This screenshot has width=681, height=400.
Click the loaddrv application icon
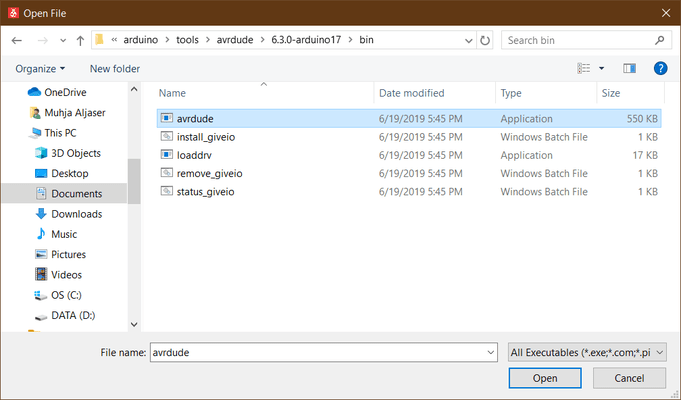coord(167,155)
